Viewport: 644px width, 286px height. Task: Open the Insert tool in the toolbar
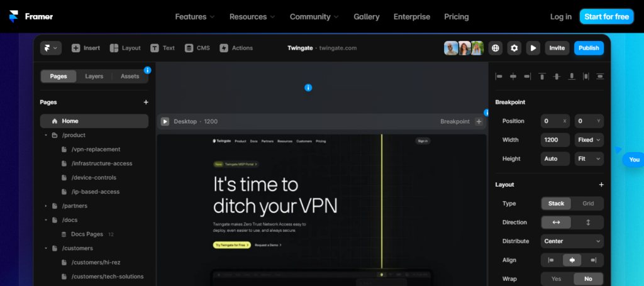[86, 48]
